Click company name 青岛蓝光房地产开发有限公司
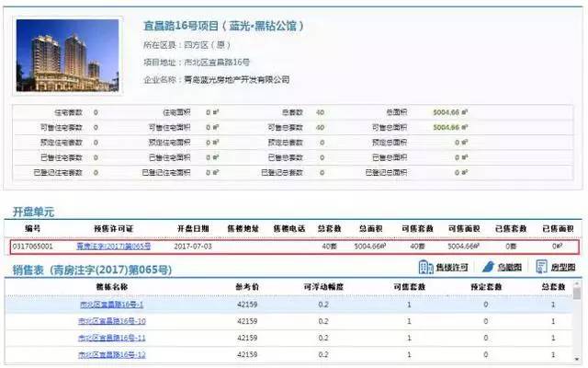588x368 pixels. tap(235, 80)
